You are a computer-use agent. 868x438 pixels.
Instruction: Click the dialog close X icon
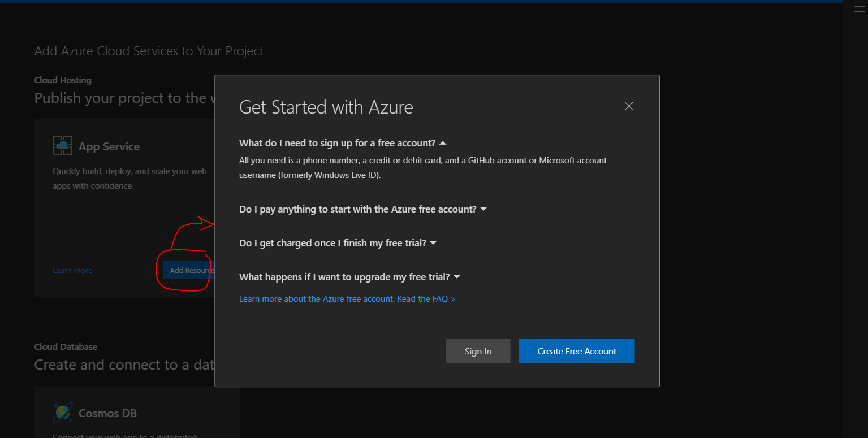[628, 106]
